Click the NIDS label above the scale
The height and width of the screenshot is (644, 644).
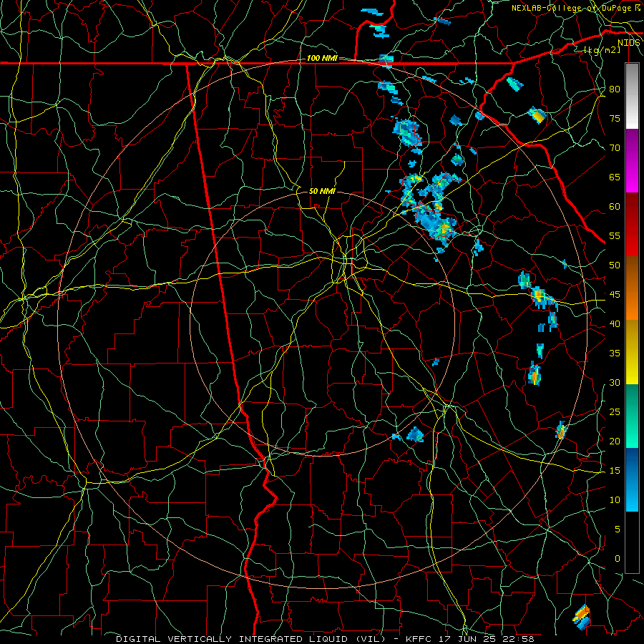(x=628, y=43)
